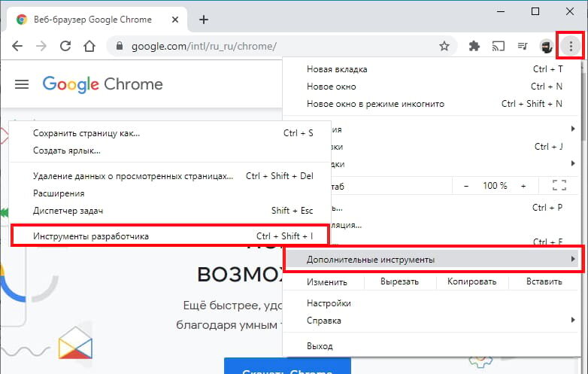Minimize the Chrome window

[x=501, y=11]
